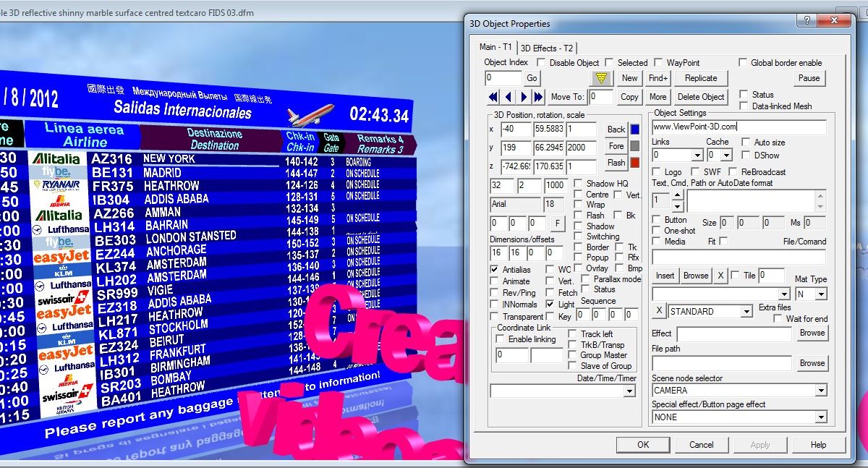868x468 pixels.
Task: Open the Scene node selector CAMERA dropdown
Action: click(821, 391)
